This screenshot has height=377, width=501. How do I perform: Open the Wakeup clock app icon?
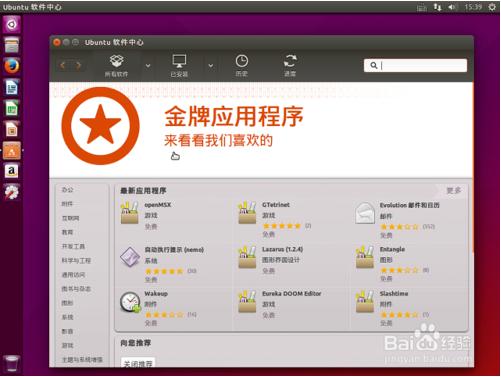[x=130, y=302]
